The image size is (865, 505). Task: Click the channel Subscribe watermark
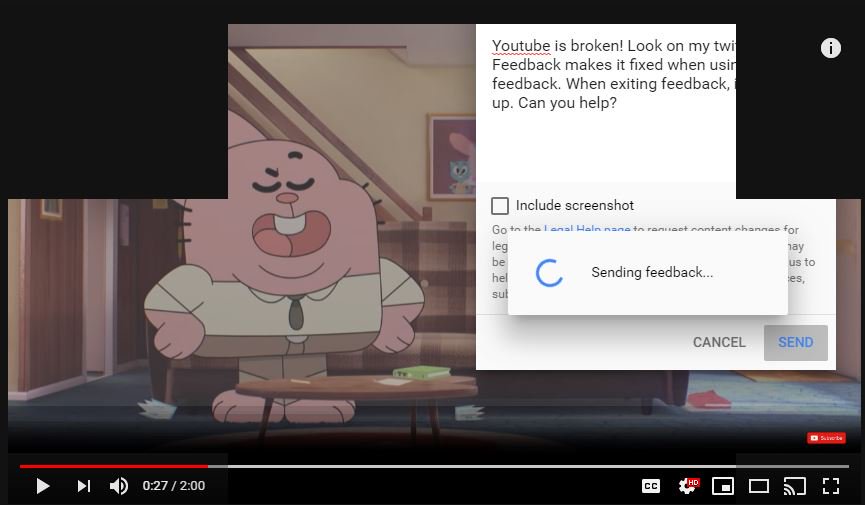pyautogui.click(x=826, y=438)
